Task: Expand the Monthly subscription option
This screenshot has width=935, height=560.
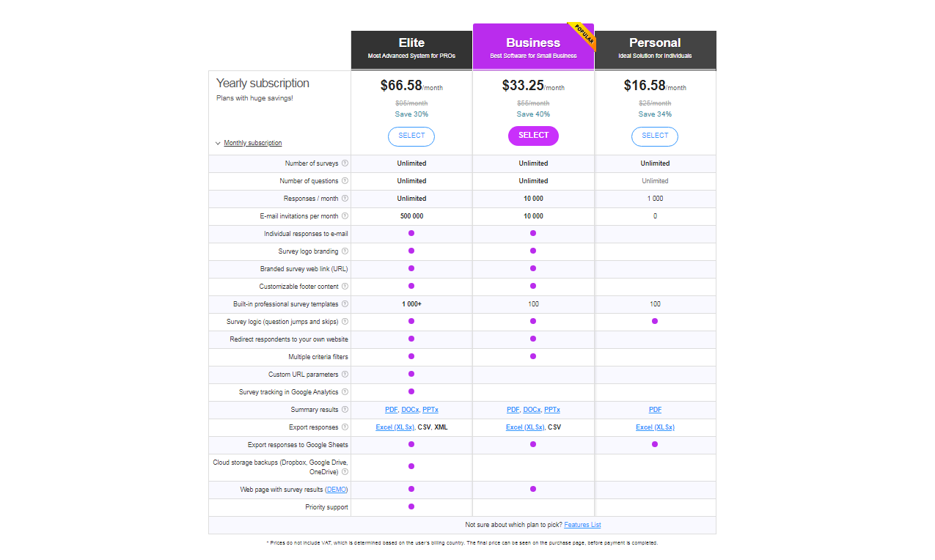Action: click(252, 143)
